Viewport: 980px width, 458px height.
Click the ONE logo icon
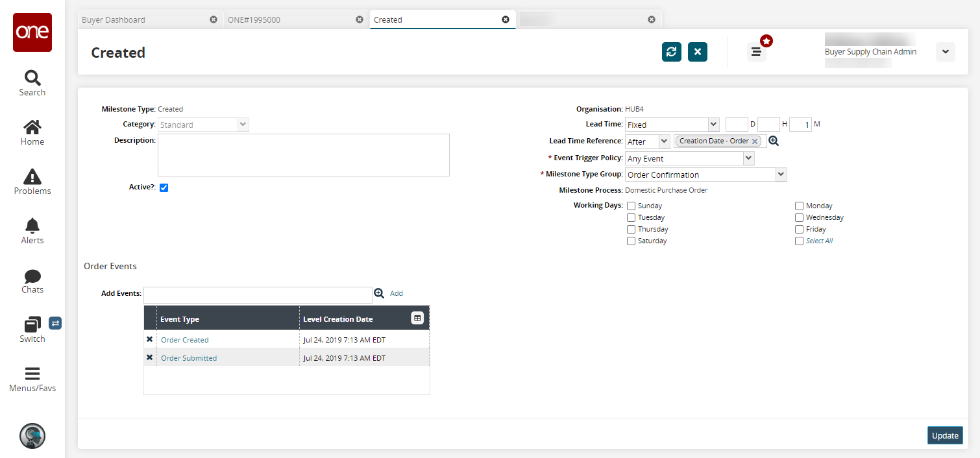(32, 32)
